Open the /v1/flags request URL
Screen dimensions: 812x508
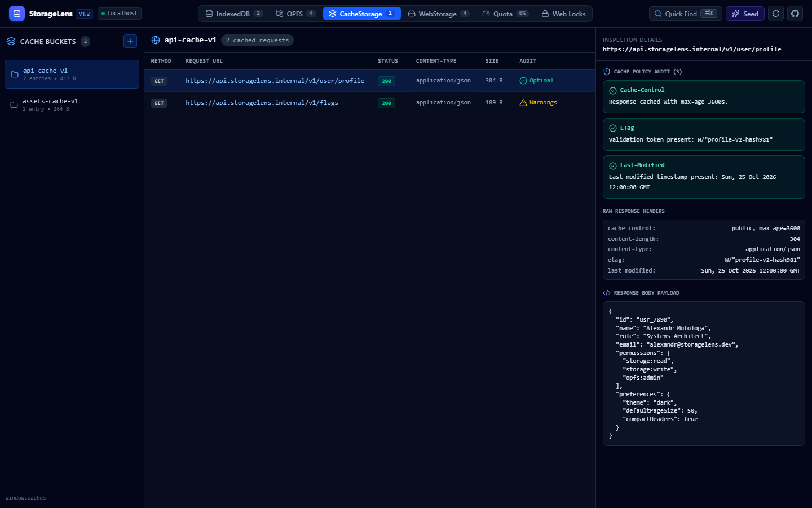tap(262, 103)
